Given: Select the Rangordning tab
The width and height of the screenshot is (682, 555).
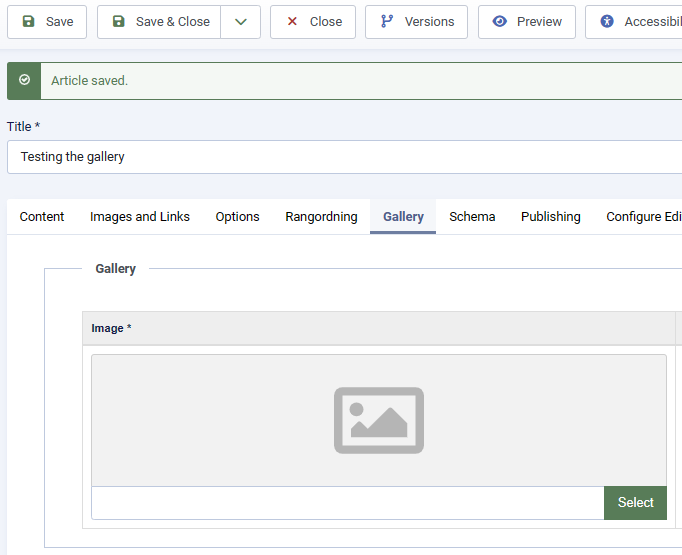Looking at the screenshot, I should tap(321, 217).
